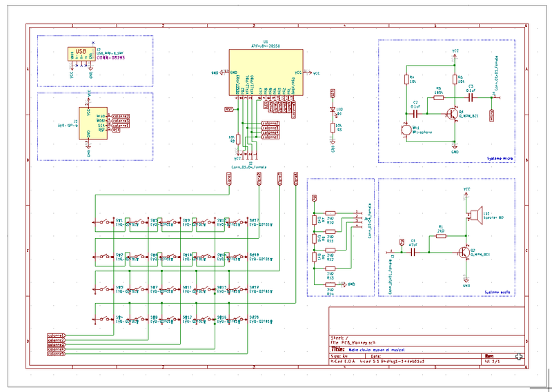Click the microphone MK1 symbol
Image resolution: width=552 pixels, height=392 pixels.
tap(405, 128)
